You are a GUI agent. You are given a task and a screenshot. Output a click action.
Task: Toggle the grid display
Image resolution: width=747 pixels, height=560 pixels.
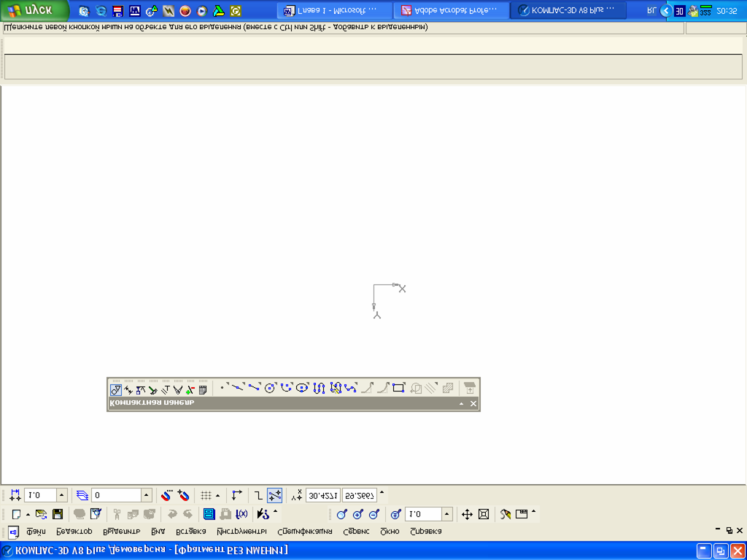(206, 495)
